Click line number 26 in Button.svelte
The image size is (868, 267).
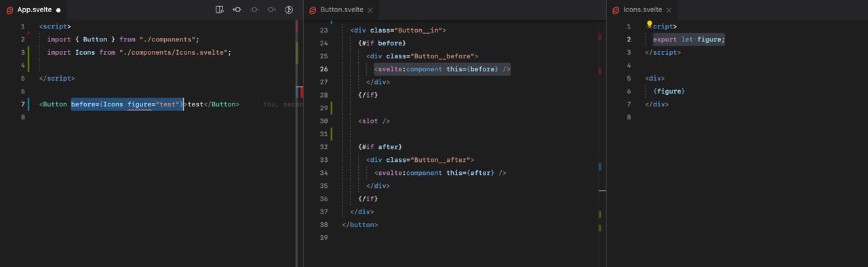point(323,69)
